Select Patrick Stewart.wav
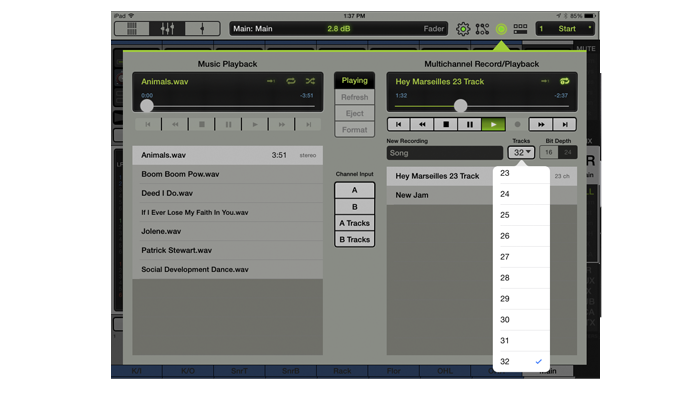This screenshot has height=395, width=700. (228, 250)
